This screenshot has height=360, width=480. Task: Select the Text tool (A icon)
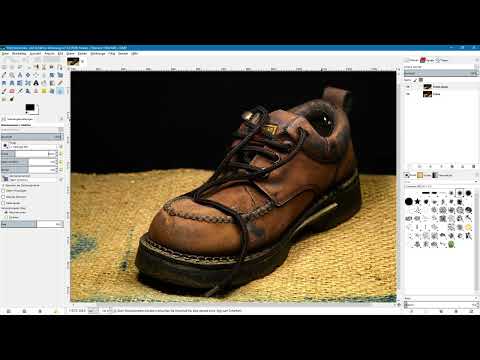pos(36,83)
